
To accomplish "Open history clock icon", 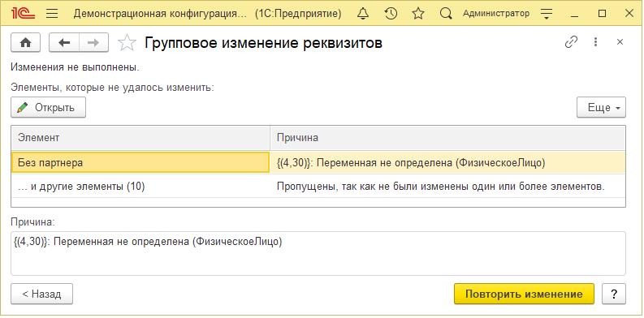I will tap(391, 14).
